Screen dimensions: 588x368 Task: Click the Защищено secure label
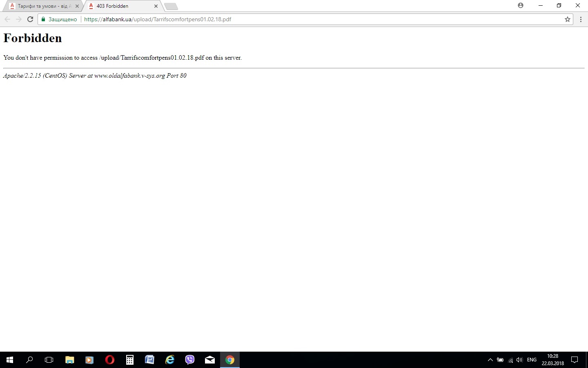(62, 19)
